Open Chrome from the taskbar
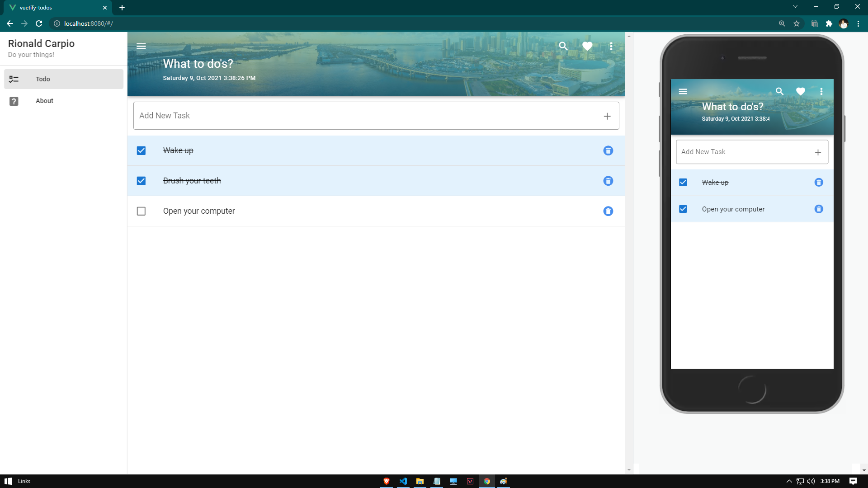 pos(487,481)
